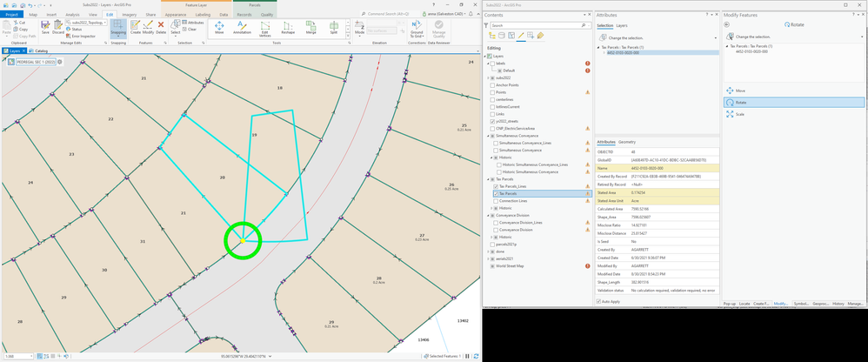Select the Move tool in ribbon
Image resolution: width=868 pixels, height=362 pixels.
point(218,27)
